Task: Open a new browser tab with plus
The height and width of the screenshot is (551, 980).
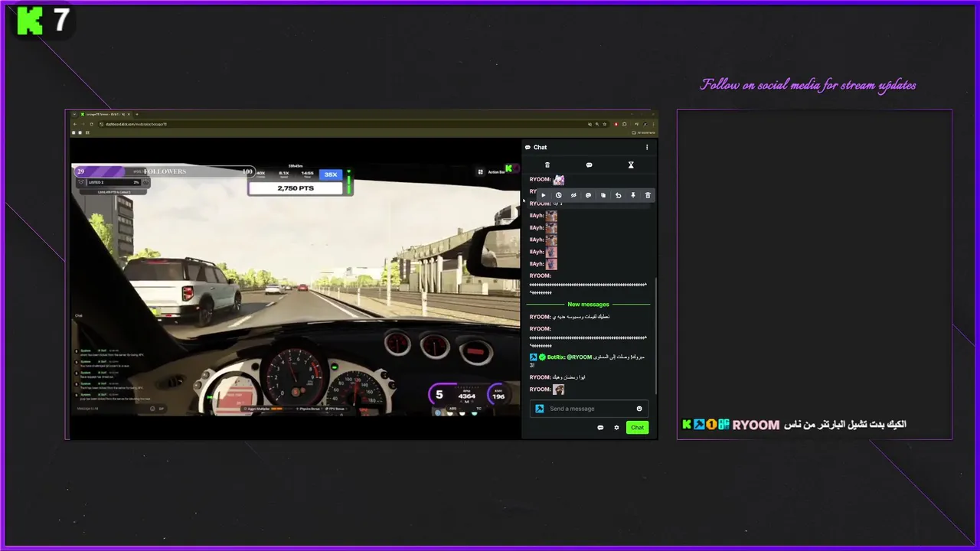Action: pos(137,114)
